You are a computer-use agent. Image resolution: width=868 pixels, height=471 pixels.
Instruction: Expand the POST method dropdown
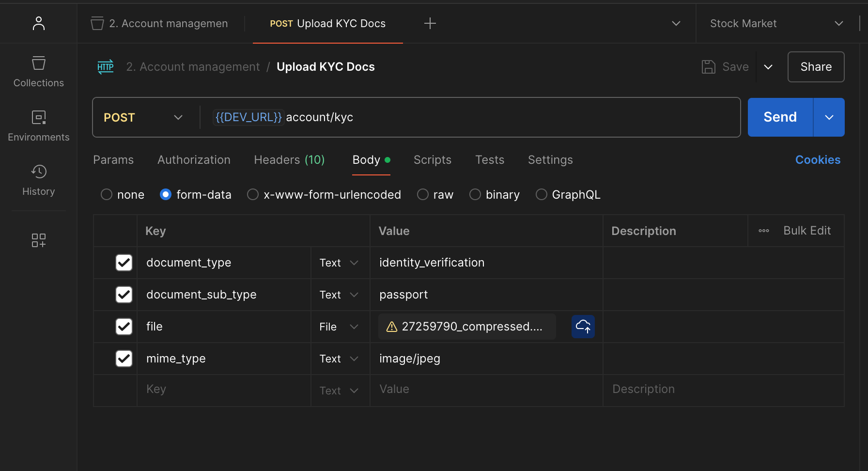click(x=143, y=118)
